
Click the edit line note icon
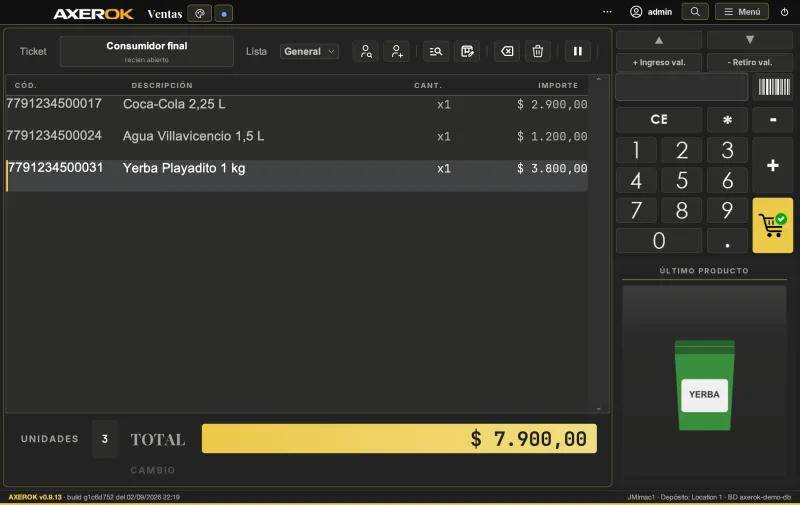click(x=467, y=51)
